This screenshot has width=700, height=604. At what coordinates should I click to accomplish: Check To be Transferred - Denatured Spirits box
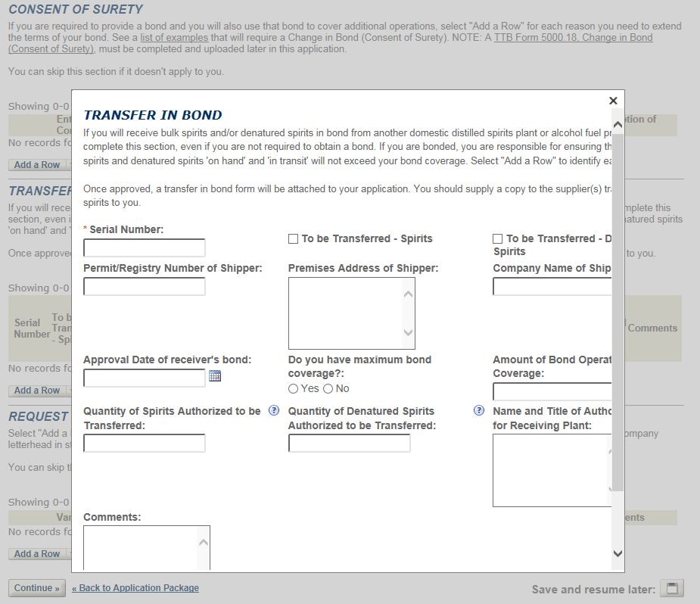(498, 239)
